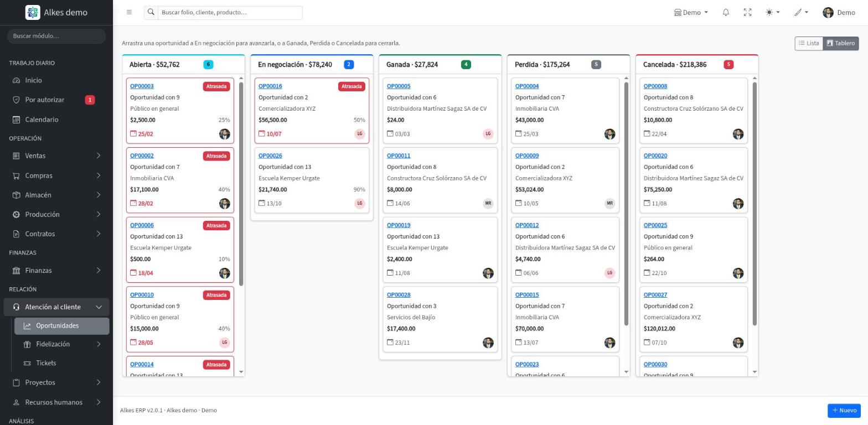Viewport: 868px width, 425px height.
Task: Expand the Ventas module
Action: click(56, 156)
